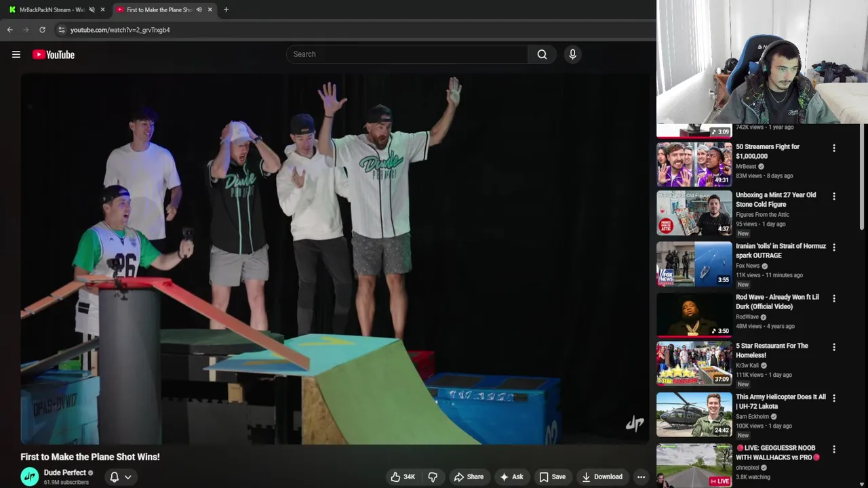Open options menu for GEOGUESSR live video
The height and width of the screenshot is (488, 868).
pyautogui.click(x=834, y=449)
